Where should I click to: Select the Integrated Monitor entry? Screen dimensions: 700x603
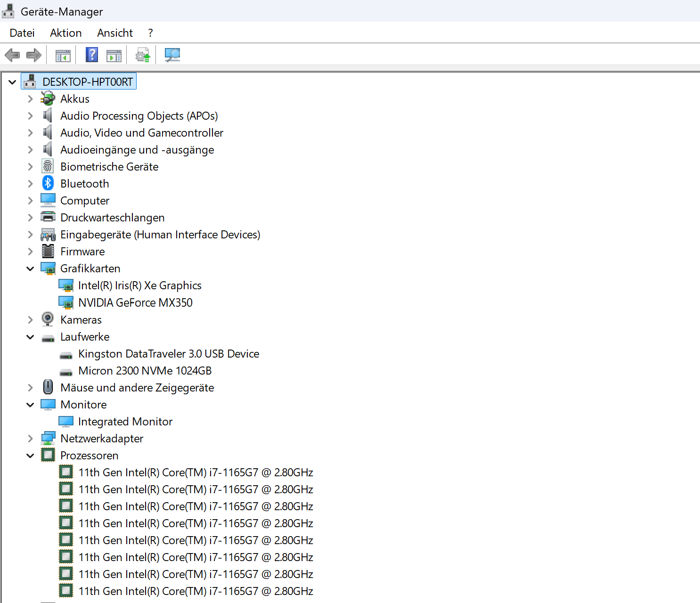click(x=125, y=422)
